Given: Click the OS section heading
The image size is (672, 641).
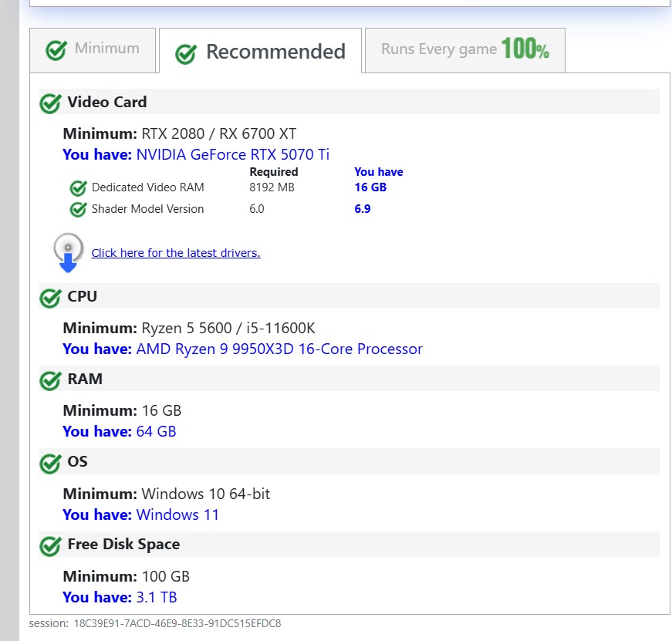Looking at the screenshot, I should 78,461.
